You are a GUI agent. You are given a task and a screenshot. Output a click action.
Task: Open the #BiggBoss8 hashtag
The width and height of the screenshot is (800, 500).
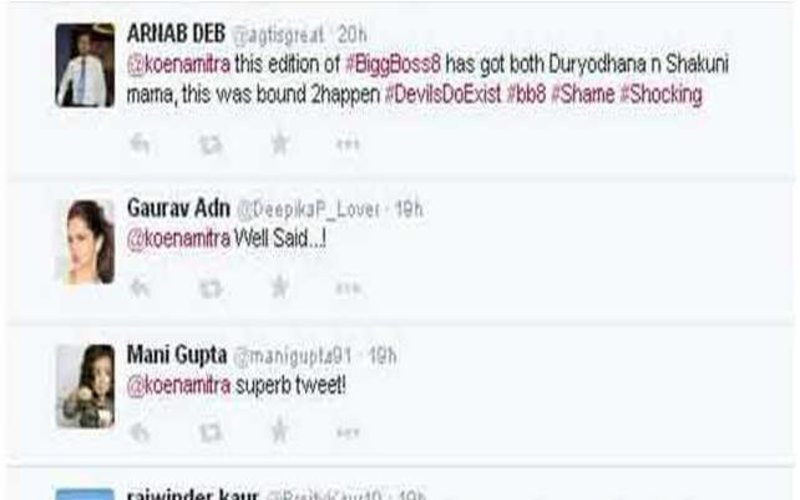coord(393,65)
